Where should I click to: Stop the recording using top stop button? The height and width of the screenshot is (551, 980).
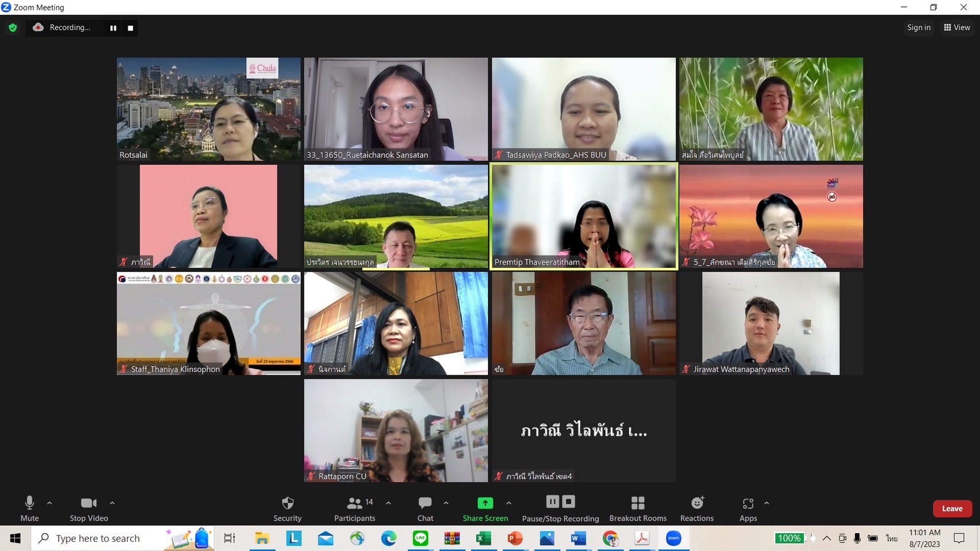[130, 28]
